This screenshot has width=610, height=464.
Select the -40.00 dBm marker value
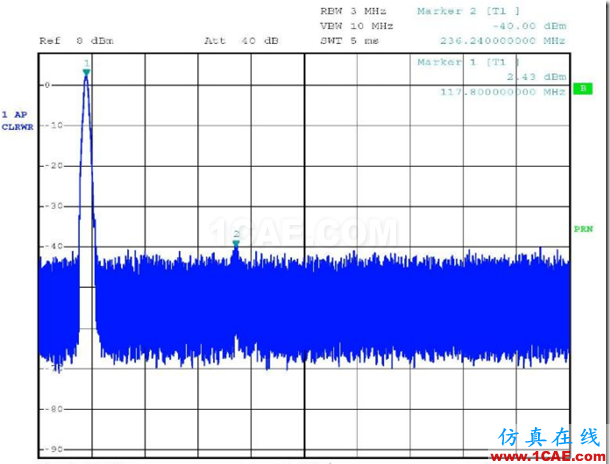tap(529, 26)
